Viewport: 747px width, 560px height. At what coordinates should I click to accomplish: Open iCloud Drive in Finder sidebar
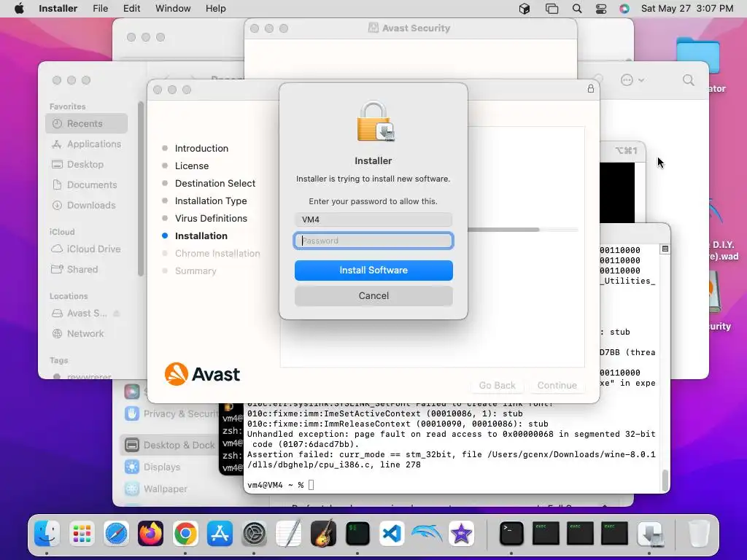point(86,249)
